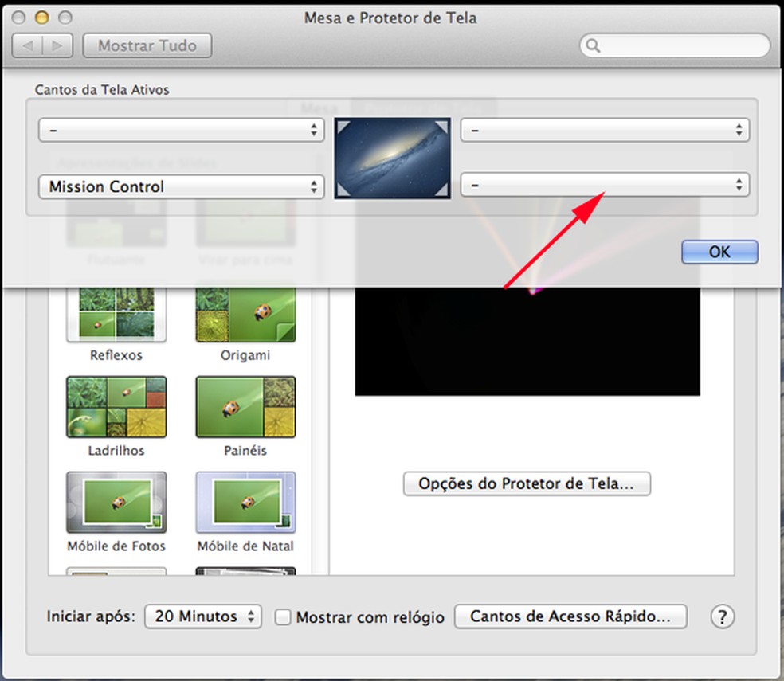784x681 pixels.
Task: Open the Iniciar após 20 Minutos dropdown
Action: tap(203, 616)
